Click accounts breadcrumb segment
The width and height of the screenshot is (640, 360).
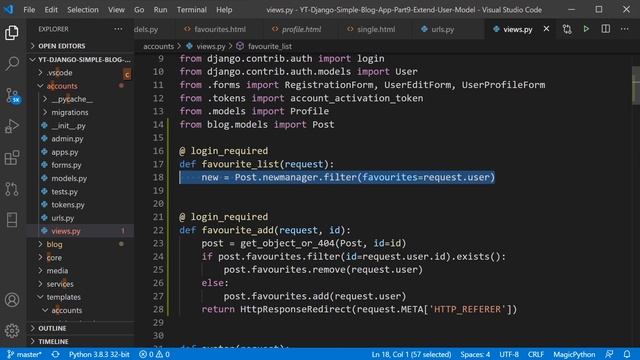(158, 46)
